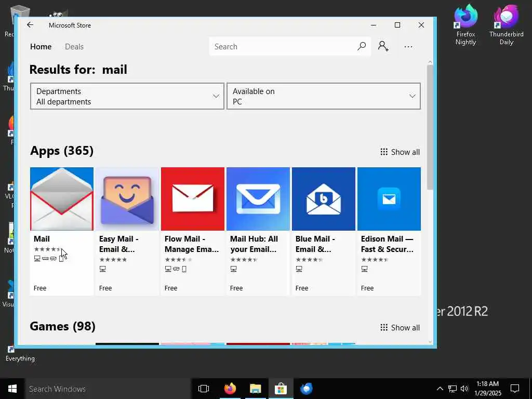Go back with the Store back arrow
Image resolution: width=532 pixels, height=399 pixels.
click(x=30, y=25)
